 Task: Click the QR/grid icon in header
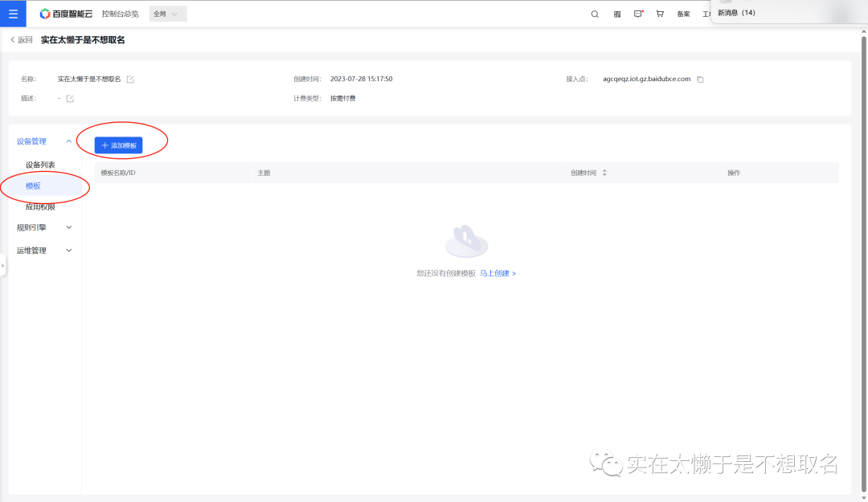616,14
